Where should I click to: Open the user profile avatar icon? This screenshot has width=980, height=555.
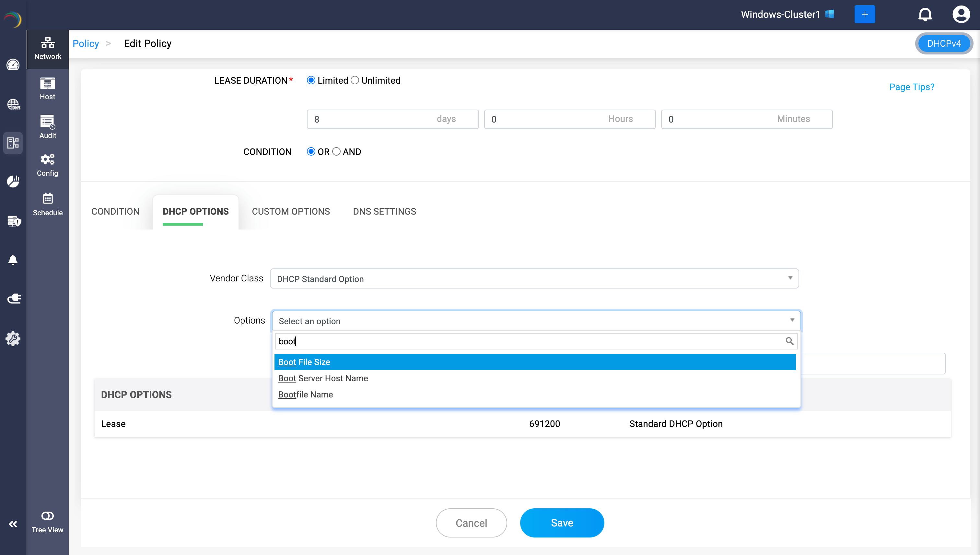tap(961, 15)
